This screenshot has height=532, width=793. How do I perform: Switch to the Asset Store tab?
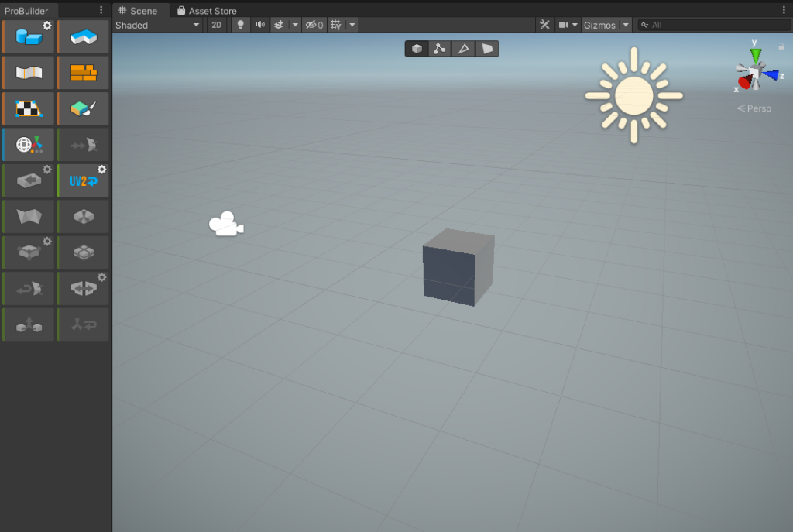pos(207,11)
